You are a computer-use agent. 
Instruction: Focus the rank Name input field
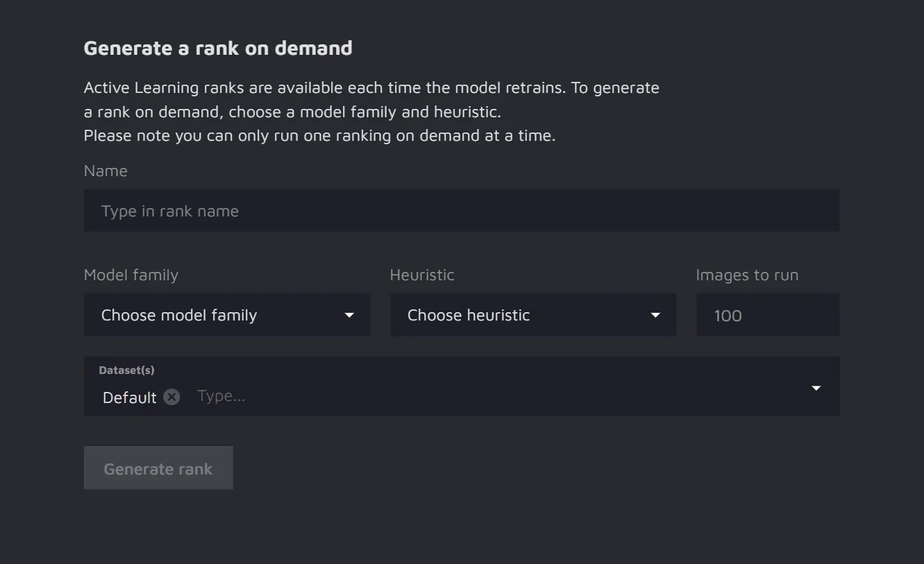pyautogui.click(x=461, y=212)
